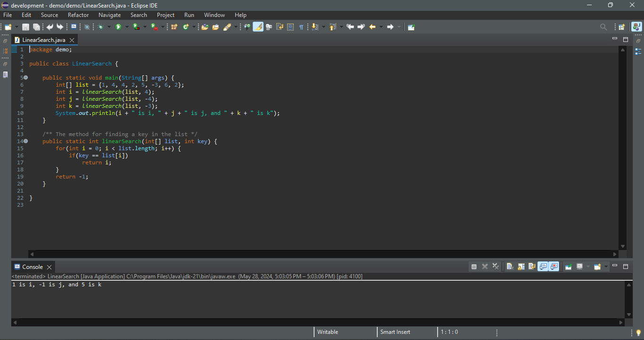This screenshot has width=644, height=340.
Task: Expand the Run button dropdown arrow
Action: [127, 27]
